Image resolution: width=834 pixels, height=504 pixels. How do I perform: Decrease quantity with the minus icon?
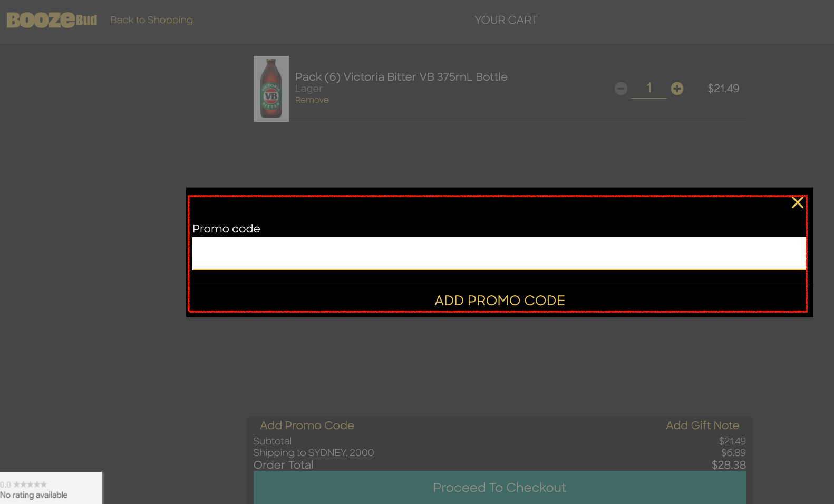(x=621, y=89)
